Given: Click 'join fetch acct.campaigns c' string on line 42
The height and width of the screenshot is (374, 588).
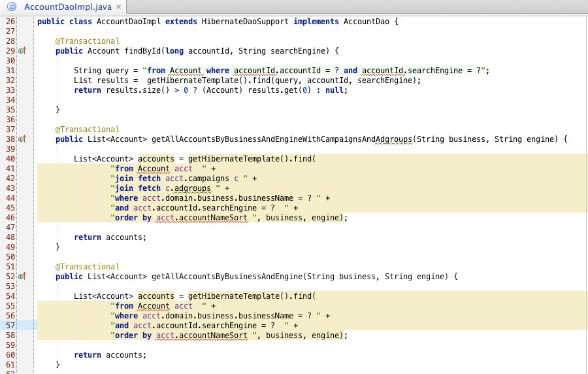Looking at the screenshot, I should [179, 178].
